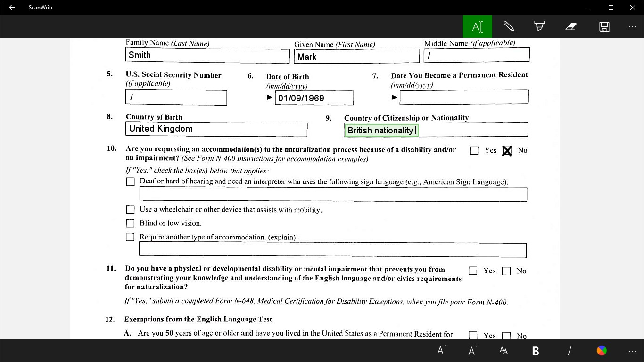
Task: Click the 'Exemptions from the English Language Test' heading
Action: coord(198,319)
